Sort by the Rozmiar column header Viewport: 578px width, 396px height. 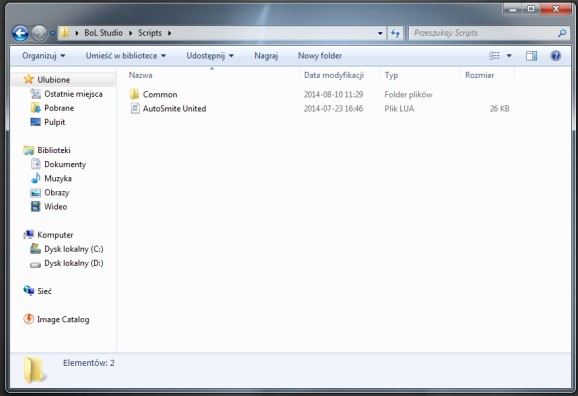tap(479, 75)
